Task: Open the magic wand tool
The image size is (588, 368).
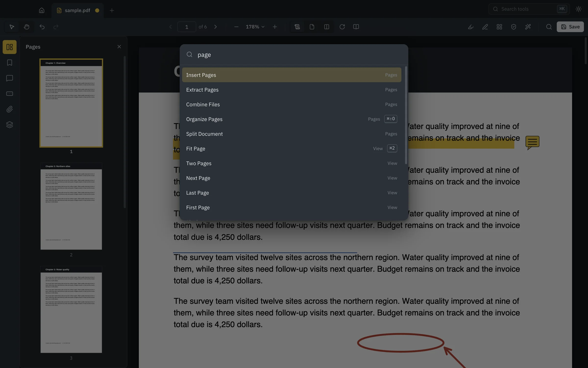Action: (528, 27)
